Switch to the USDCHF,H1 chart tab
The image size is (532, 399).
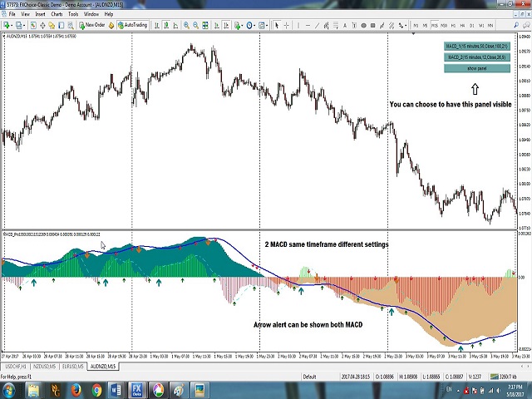[16, 367]
